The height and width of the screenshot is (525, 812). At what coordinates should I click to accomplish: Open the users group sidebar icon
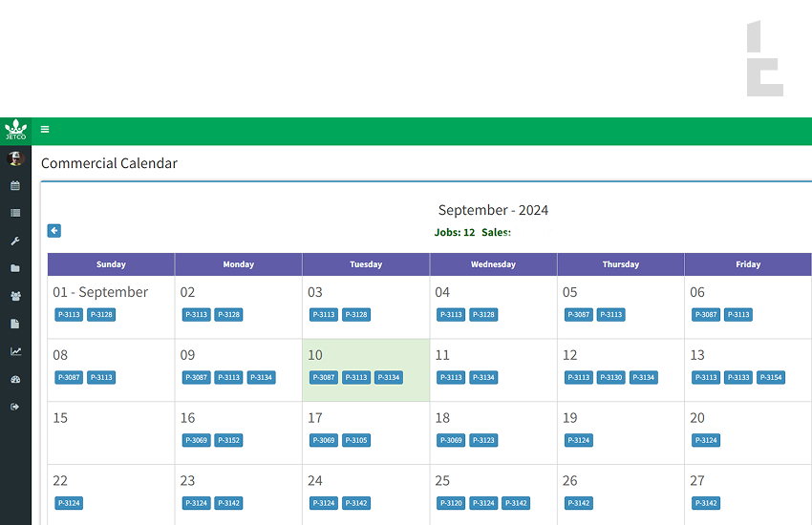(15, 297)
